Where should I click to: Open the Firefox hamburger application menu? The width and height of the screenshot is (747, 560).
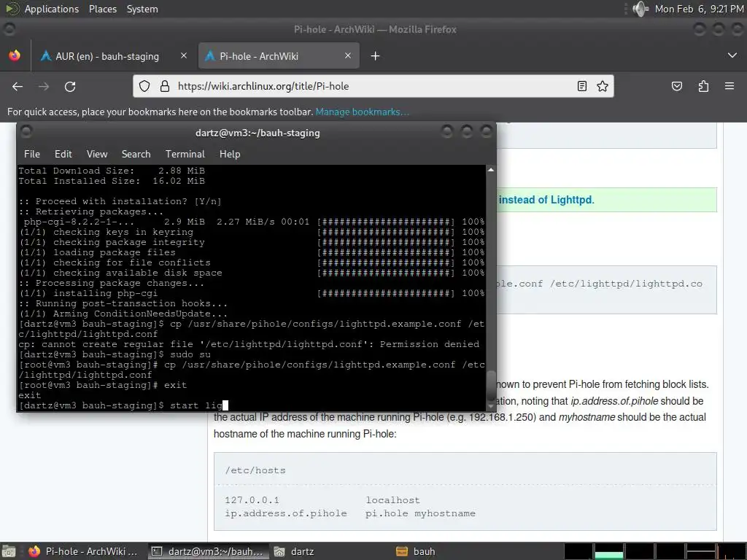coord(729,86)
